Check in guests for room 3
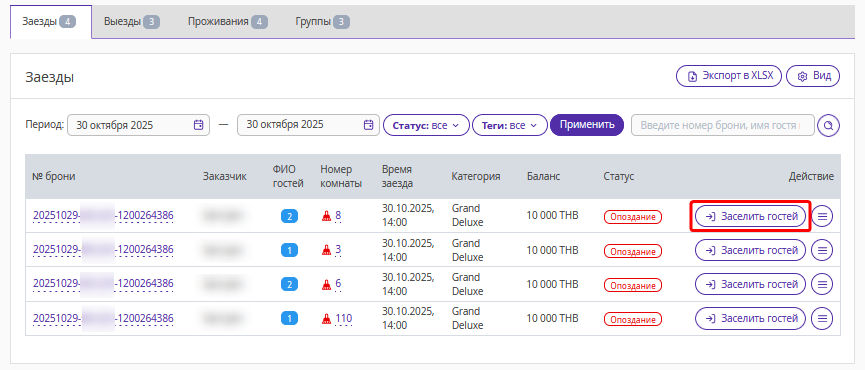 pos(750,250)
